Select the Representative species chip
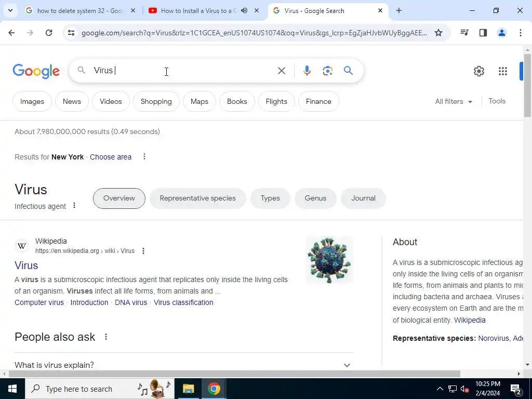Image resolution: width=532 pixels, height=399 pixels. [x=197, y=198]
